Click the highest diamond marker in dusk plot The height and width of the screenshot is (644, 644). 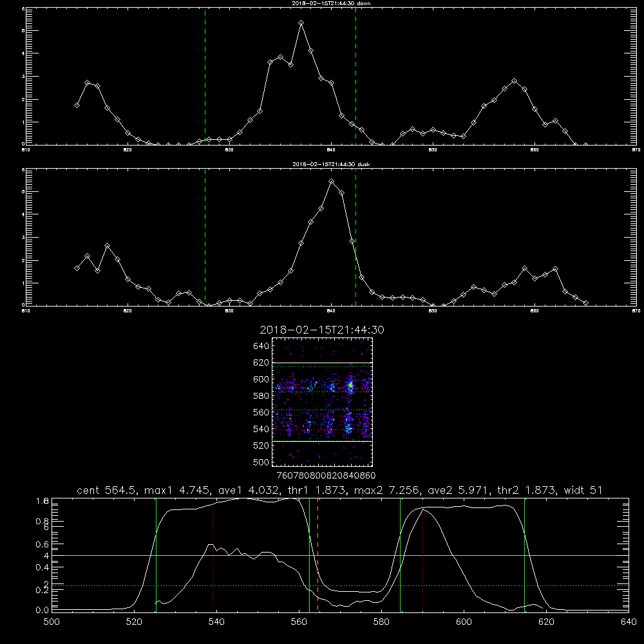pyautogui.click(x=332, y=181)
